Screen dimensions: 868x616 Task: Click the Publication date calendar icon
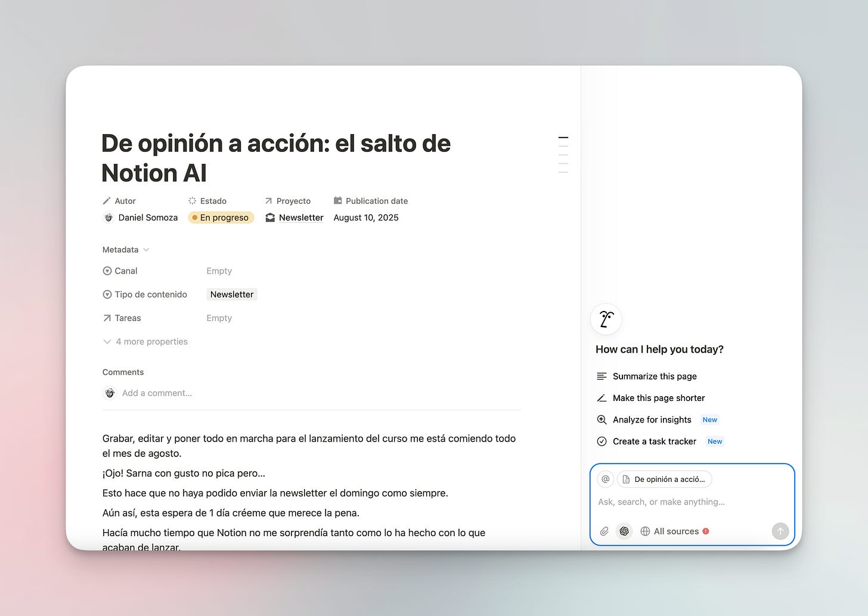pos(338,201)
